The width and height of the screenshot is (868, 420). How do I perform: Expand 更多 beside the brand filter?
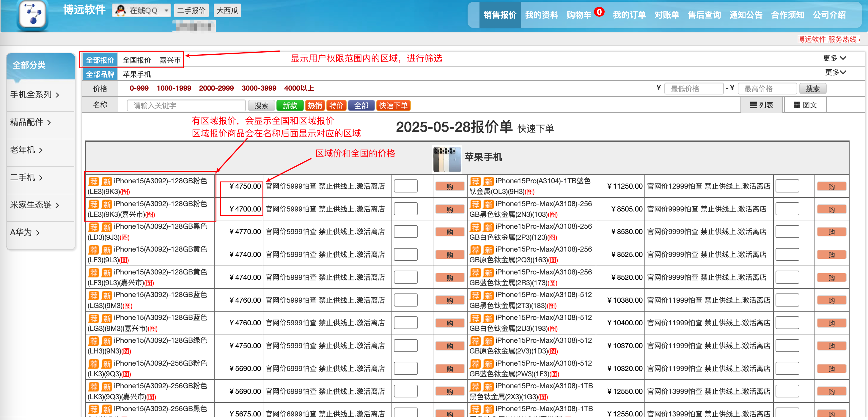click(835, 72)
